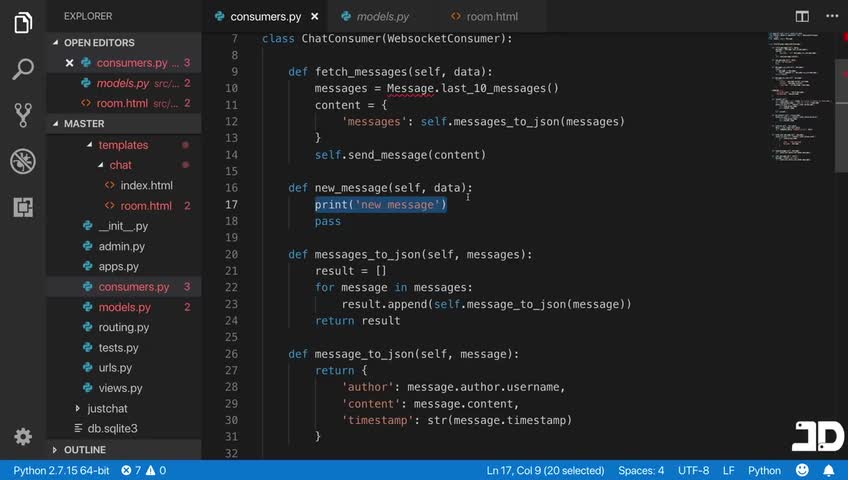Open index.html in the file tree

click(x=123, y=185)
